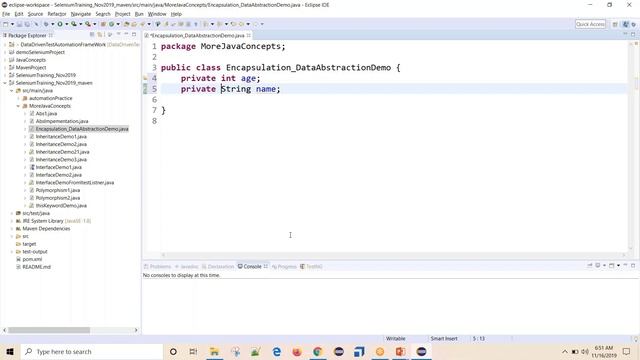The image size is (640, 360).
Task: Expand the Maven Dependencies node
Action: 11,229
